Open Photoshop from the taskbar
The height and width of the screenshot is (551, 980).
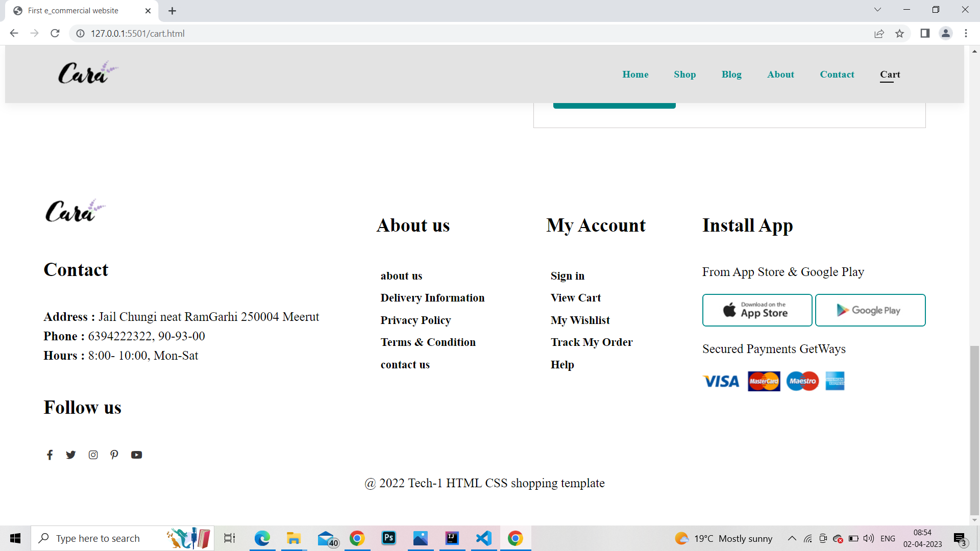[388, 538]
